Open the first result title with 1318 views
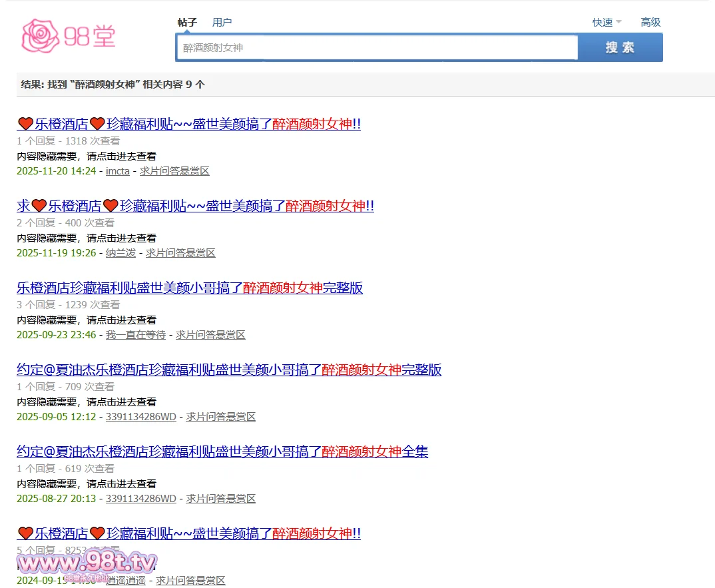 tap(188, 124)
